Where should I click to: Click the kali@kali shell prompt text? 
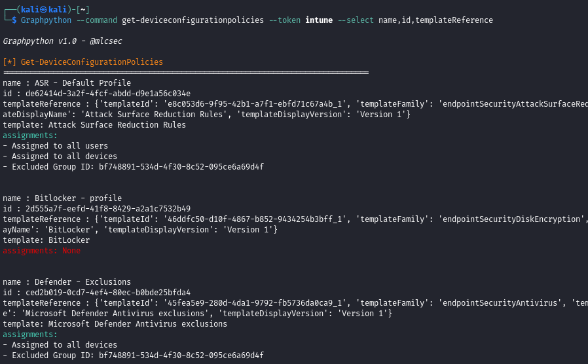click(x=44, y=9)
